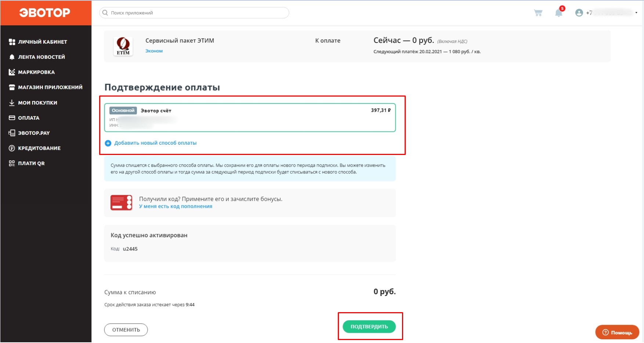Click the К оплате label
The width and height of the screenshot is (644, 343).
click(x=328, y=41)
